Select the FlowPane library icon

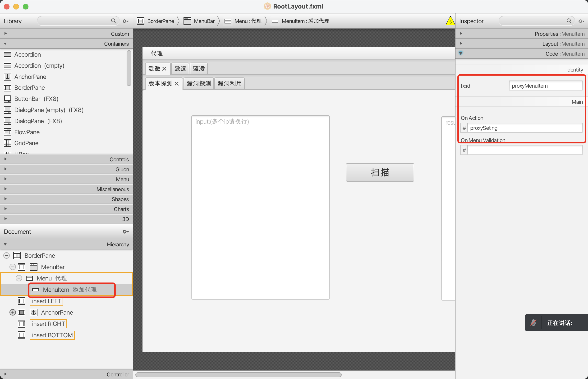point(8,132)
